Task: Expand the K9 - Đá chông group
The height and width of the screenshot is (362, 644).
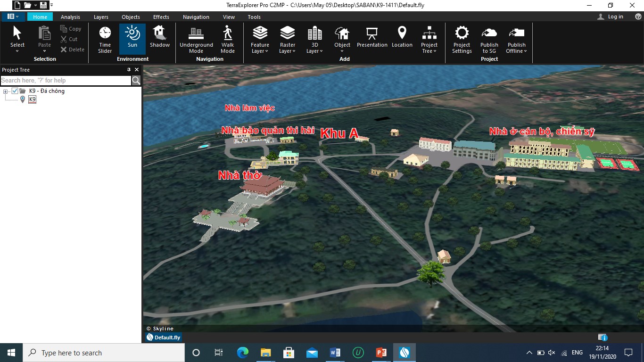Action: pyautogui.click(x=6, y=91)
